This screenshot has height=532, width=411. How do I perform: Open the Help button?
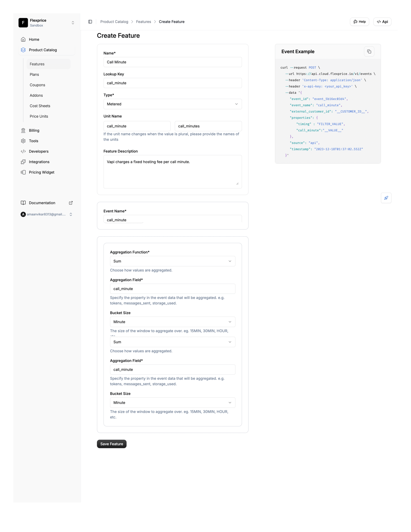click(359, 22)
